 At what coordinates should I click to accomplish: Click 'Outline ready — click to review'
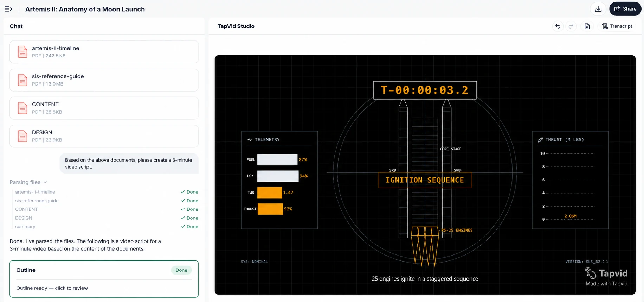click(52, 288)
